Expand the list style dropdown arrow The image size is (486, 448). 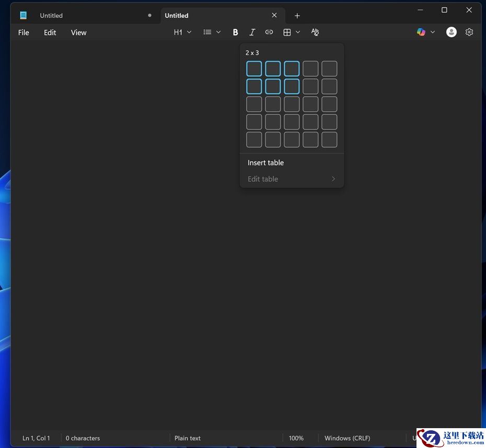point(218,32)
